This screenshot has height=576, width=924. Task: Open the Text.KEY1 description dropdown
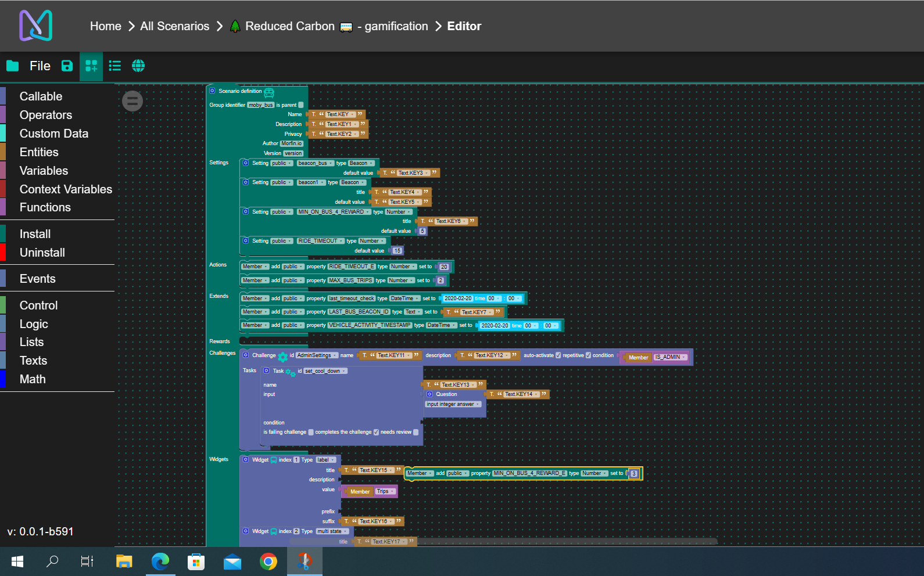[342, 124]
